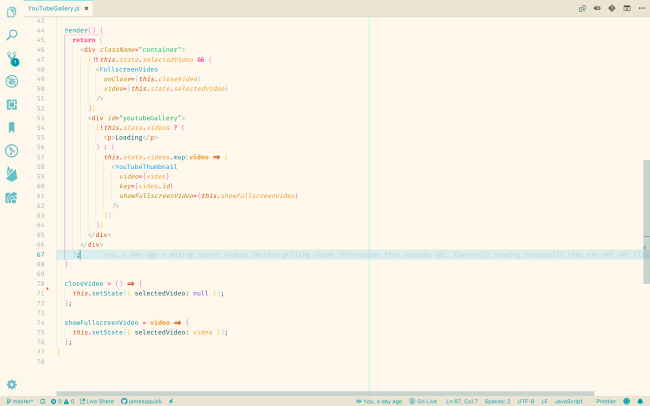Split the editor to the right
Image resolution: width=650 pixels, height=406 pixels.
(x=625, y=8)
